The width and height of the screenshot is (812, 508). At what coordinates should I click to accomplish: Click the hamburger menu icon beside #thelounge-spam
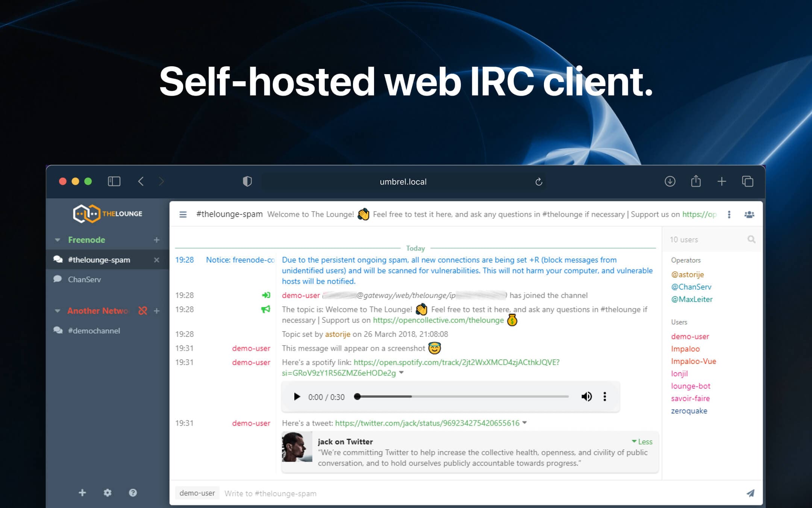183,214
